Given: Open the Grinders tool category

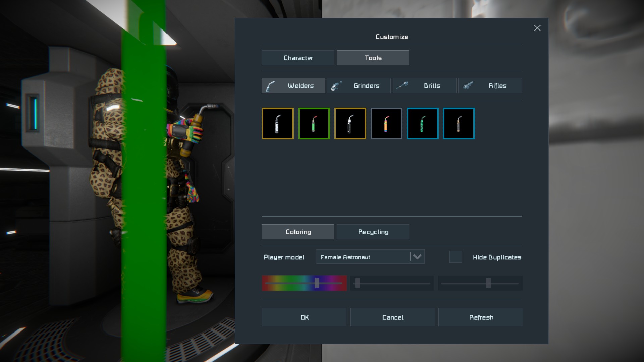Looking at the screenshot, I should point(359,86).
